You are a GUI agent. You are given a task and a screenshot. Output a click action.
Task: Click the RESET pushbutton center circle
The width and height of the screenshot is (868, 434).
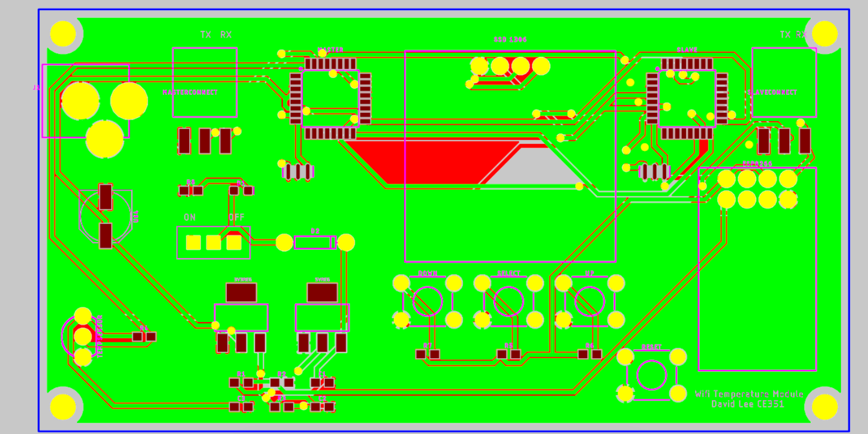pos(651,375)
